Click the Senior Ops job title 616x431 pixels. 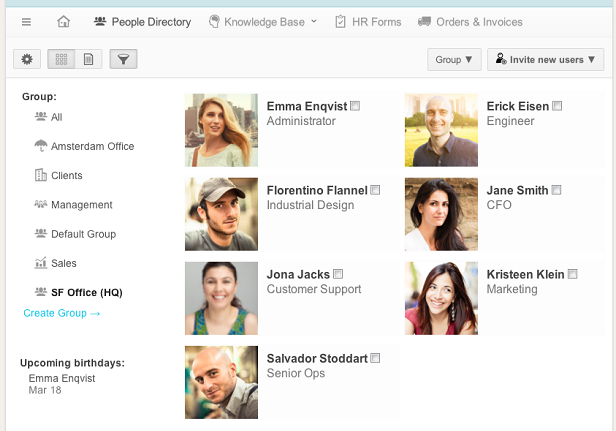[x=296, y=373]
